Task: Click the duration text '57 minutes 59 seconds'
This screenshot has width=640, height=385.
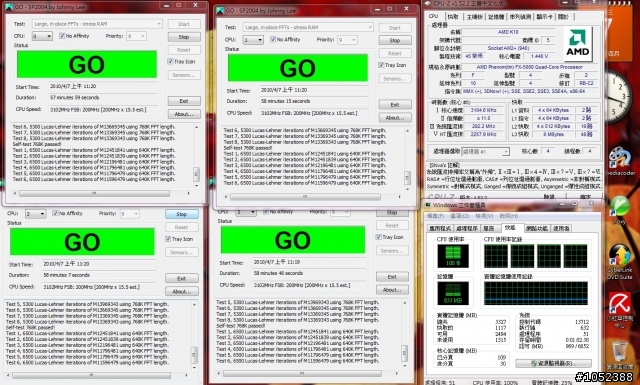Action: [75, 98]
